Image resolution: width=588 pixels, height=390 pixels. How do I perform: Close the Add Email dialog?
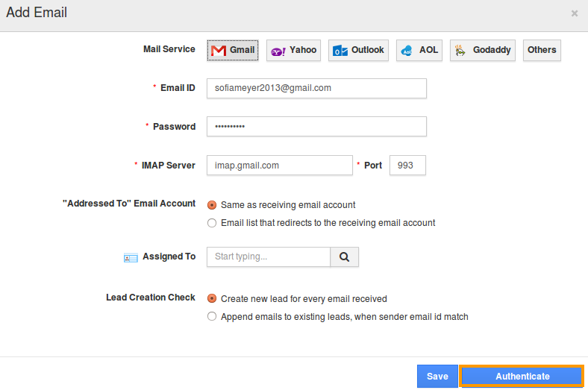click(x=574, y=13)
